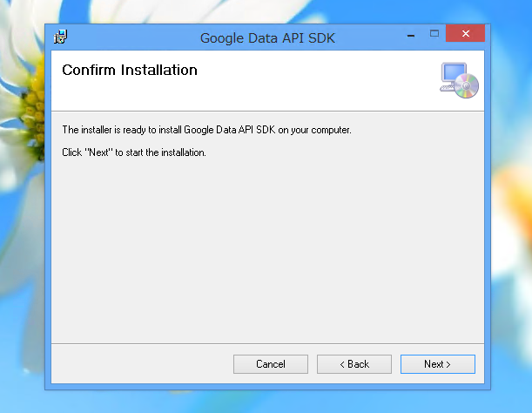
Task: Go back with the Back button
Action: (354, 364)
